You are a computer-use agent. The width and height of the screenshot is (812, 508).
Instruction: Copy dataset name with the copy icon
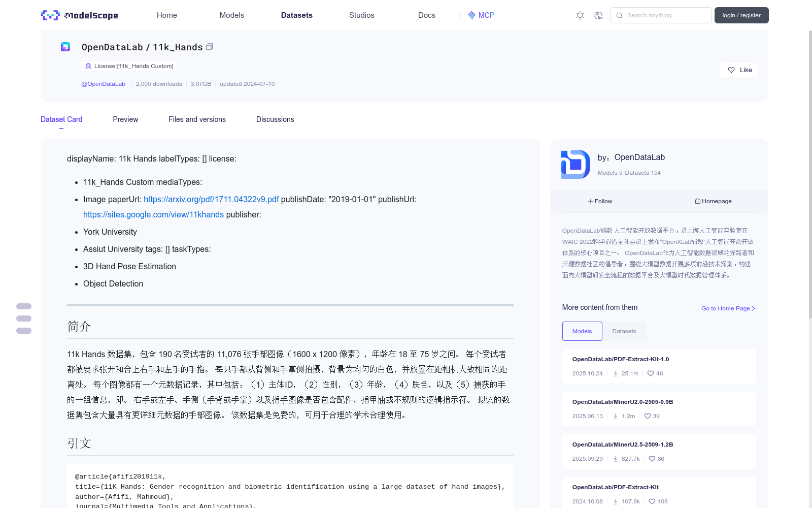210,47
